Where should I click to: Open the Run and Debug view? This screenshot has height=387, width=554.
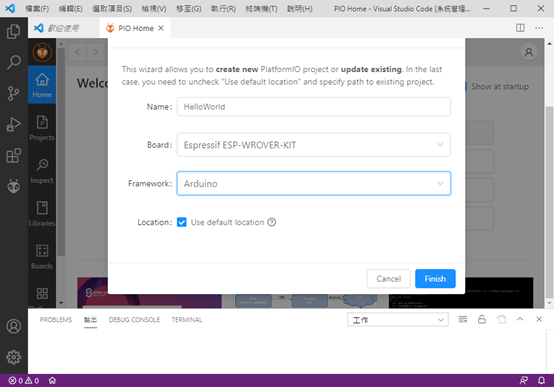coord(13,124)
